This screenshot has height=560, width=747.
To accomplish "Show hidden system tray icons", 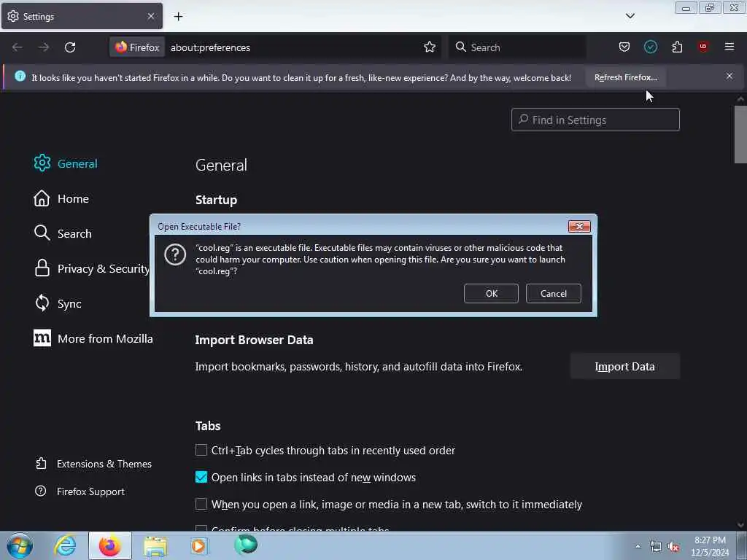I will click(638, 547).
